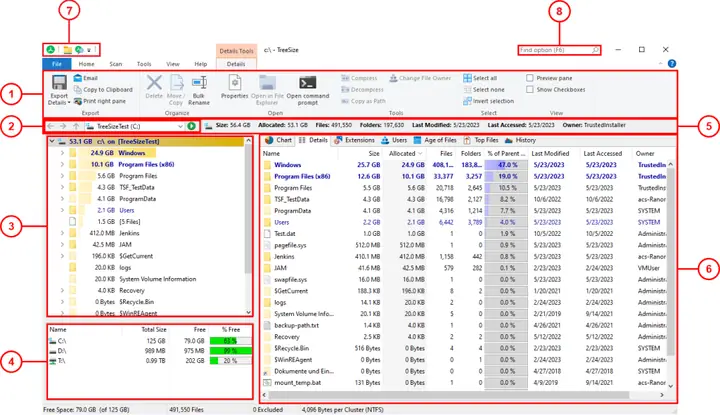Image resolution: width=720 pixels, height=415 pixels.
Task: Open the Properties dialog from ribbon
Action: 234,84
